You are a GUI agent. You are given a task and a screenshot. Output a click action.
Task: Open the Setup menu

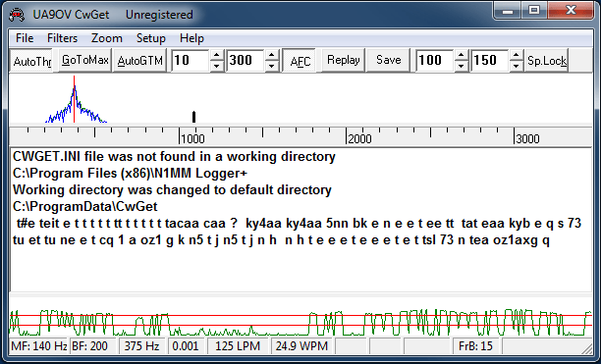(x=151, y=38)
